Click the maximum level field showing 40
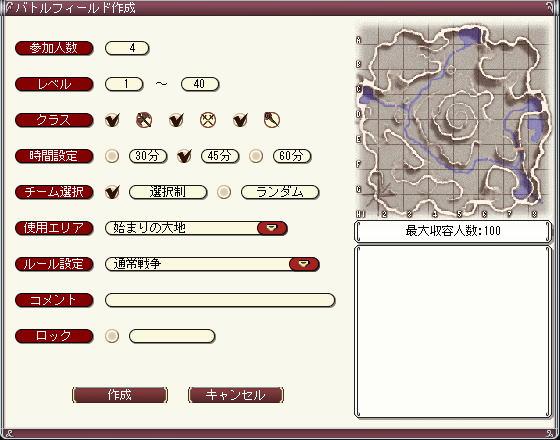The image size is (560, 440). pyautogui.click(x=200, y=84)
